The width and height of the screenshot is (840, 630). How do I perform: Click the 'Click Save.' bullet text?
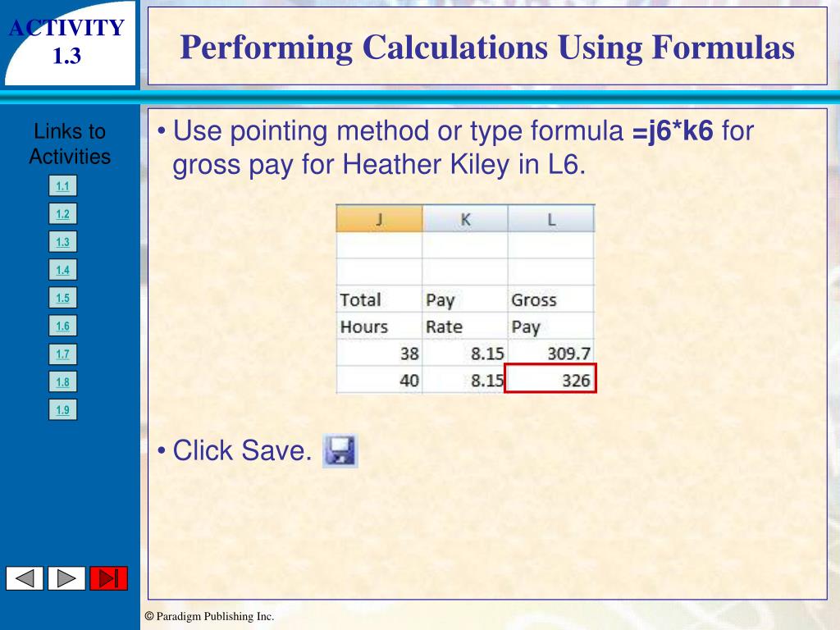coord(242,450)
